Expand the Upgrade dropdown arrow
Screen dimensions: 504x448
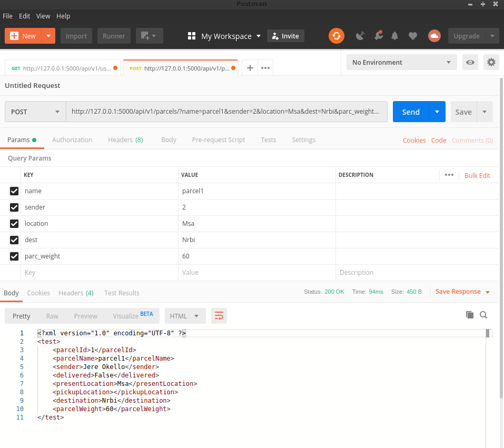(492, 36)
